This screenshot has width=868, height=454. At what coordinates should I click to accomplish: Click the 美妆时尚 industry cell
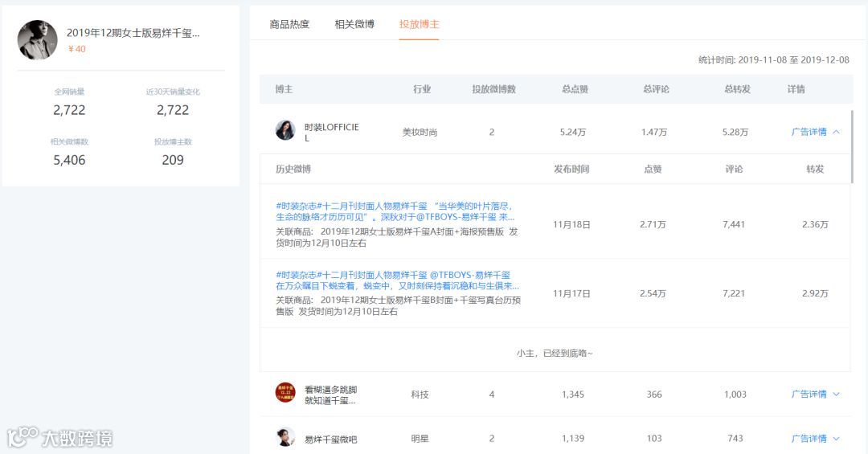[420, 133]
